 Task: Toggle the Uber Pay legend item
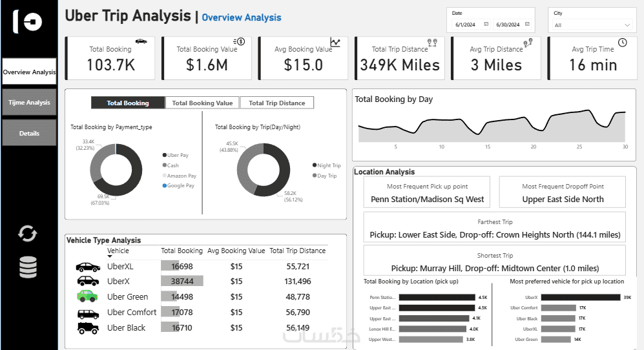pos(176,155)
